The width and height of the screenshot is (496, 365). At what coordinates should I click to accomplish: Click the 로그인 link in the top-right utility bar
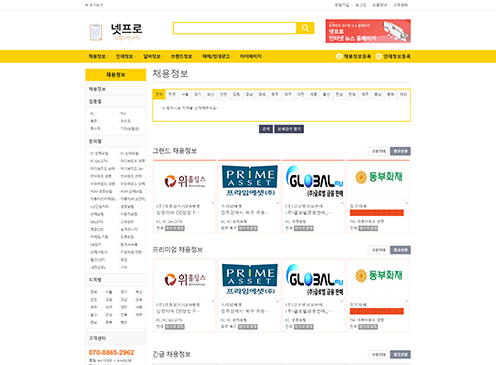[x=361, y=5]
